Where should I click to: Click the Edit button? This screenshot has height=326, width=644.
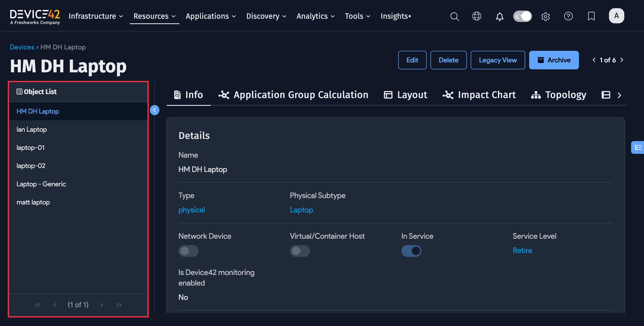(412, 60)
